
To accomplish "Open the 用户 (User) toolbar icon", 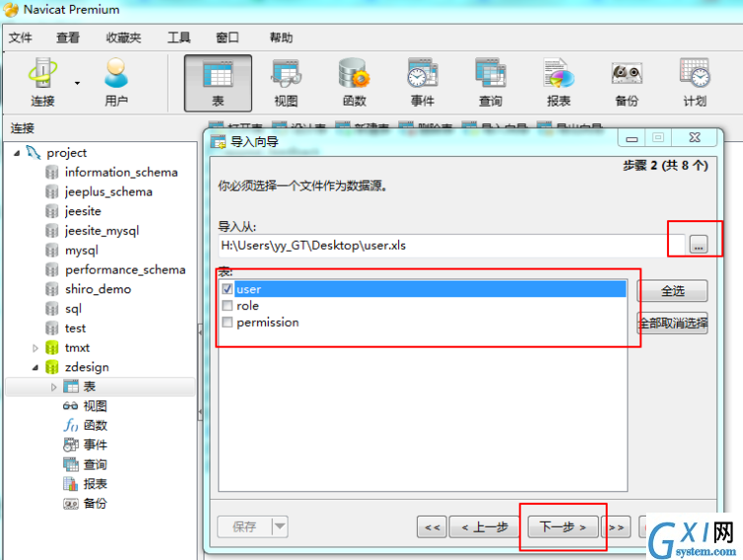I will pos(117,82).
